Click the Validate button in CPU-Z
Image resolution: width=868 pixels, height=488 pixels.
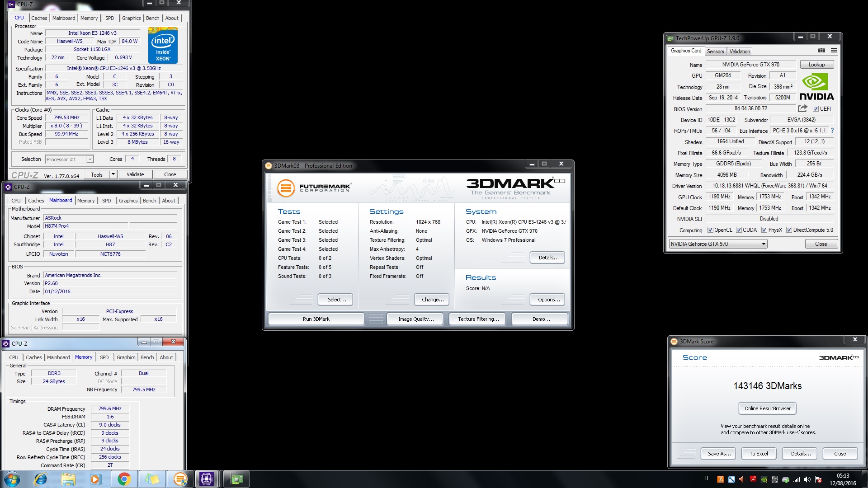pyautogui.click(x=135, y=174)
